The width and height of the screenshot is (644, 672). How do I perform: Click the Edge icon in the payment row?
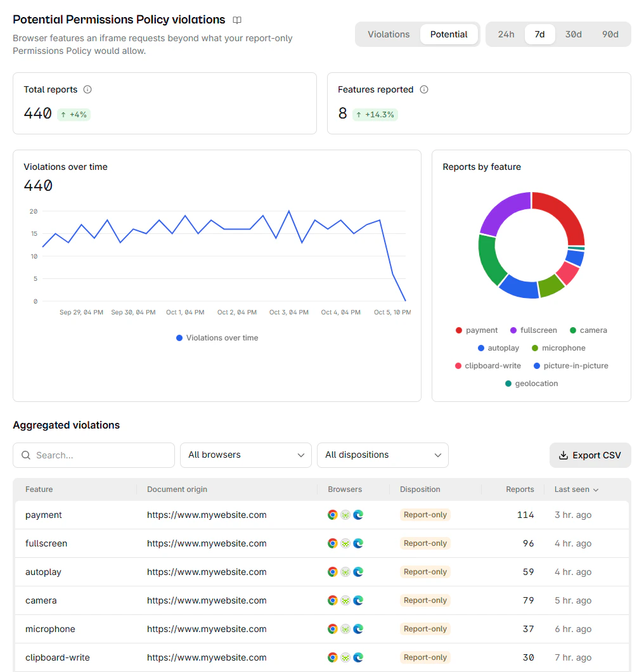click(358, 515)
